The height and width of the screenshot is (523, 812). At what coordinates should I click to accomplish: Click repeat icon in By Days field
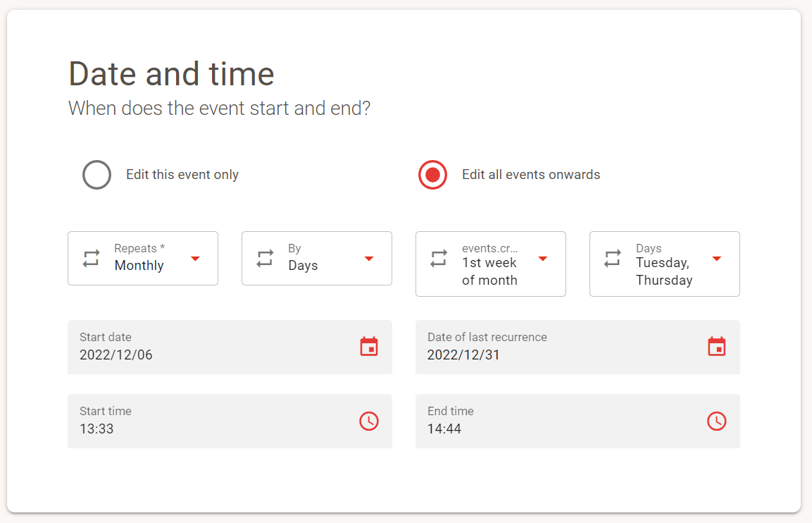(x=265, y=258)
